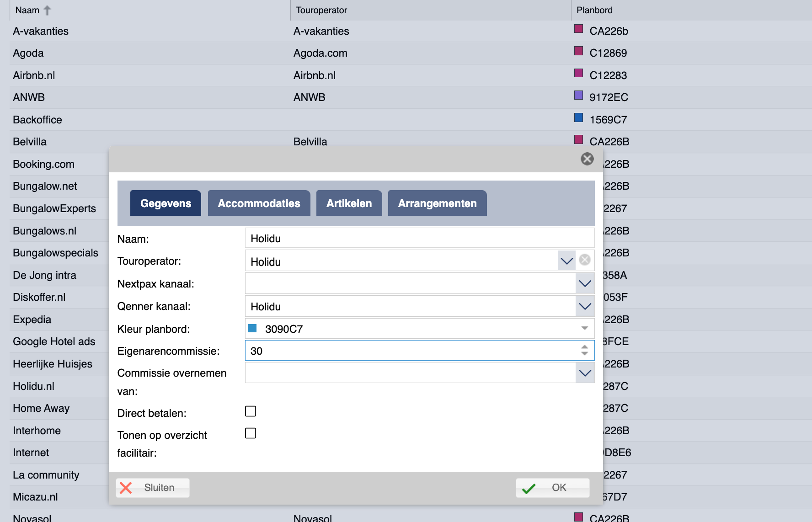Decrease Eigenarencommissie with down arrow
The height and width of the screenshot is (522, 812).
point(585,353)
